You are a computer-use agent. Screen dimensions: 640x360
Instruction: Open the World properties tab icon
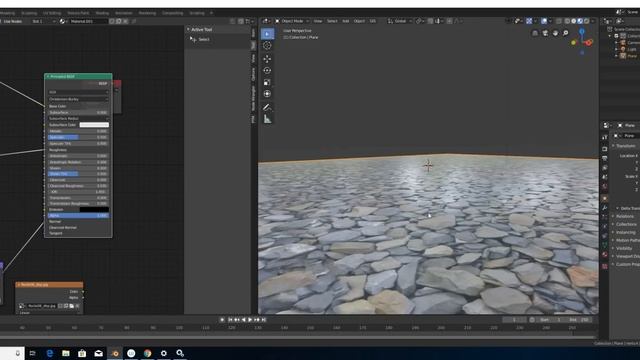[604, 187]
